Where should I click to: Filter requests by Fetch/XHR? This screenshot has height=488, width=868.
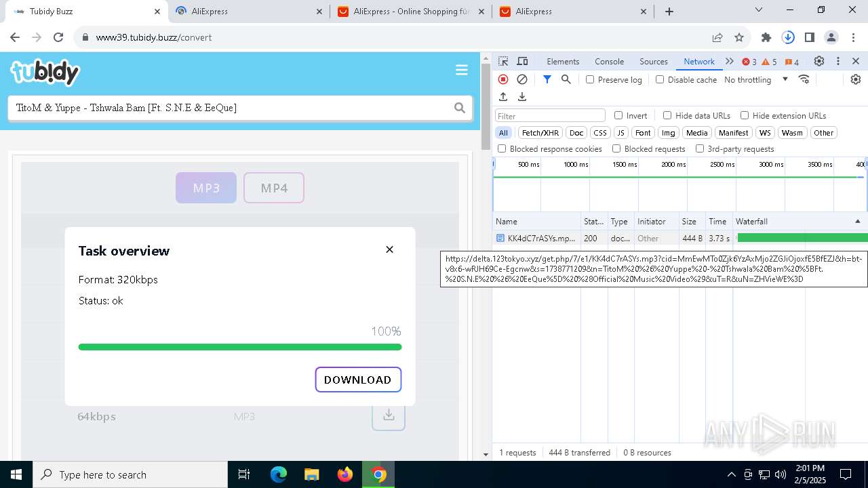tap(540, 133)
